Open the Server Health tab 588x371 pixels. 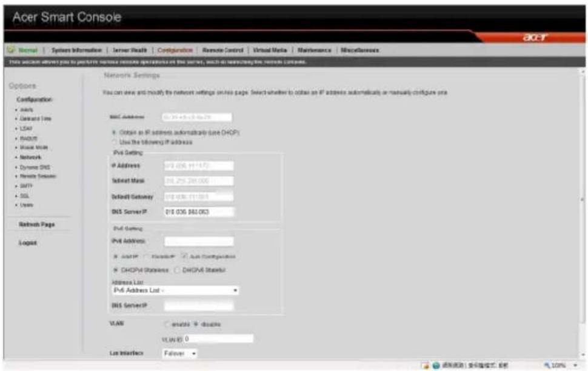pos(130,50)
